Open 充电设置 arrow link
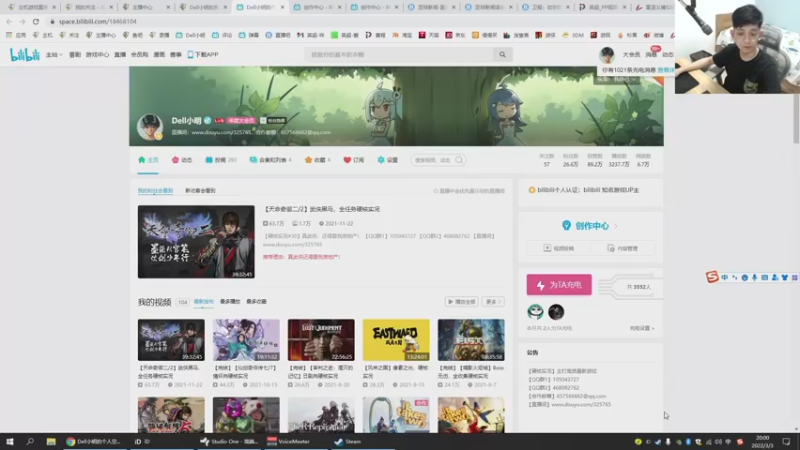This screenshot has width=800, height=450. 642,329
